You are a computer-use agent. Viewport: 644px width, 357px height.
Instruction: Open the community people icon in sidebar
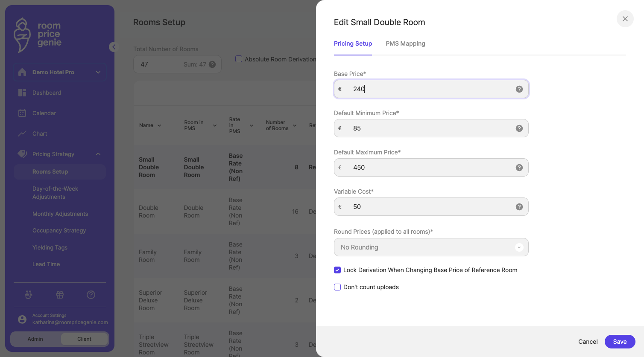pyautogui.click(x=29, y=295)
